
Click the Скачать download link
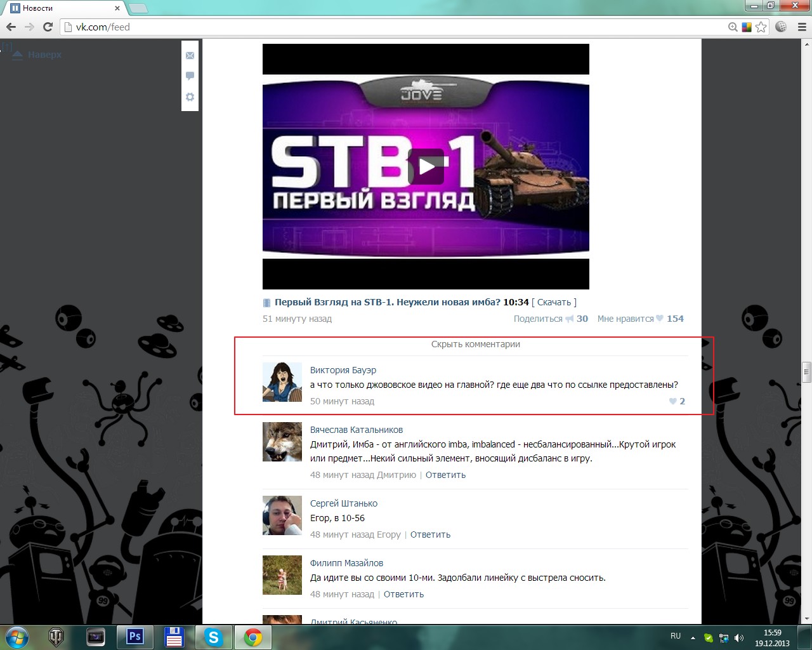[x=554, y=302]
